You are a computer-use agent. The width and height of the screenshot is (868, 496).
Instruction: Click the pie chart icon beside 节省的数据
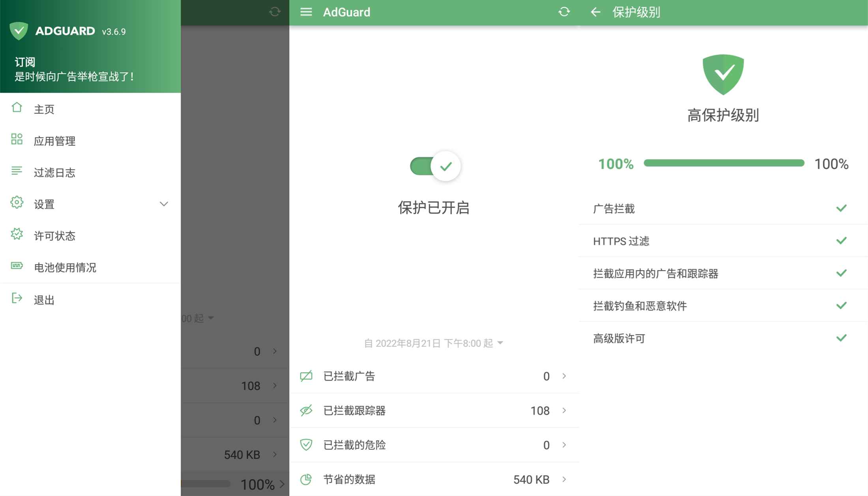pos(306,479)
